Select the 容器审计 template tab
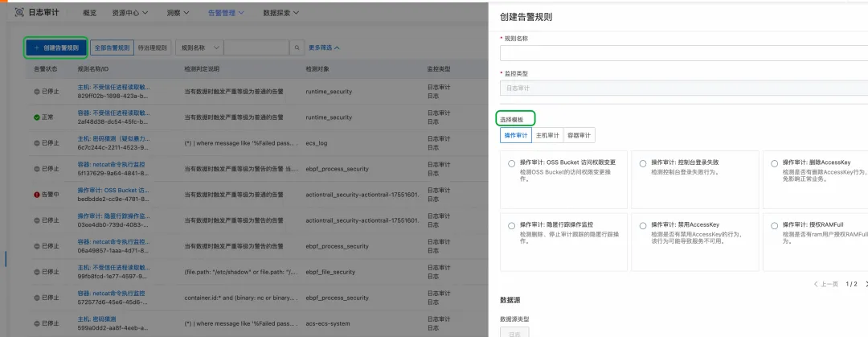Screen dimensions: 868x337 click(579, 135)
